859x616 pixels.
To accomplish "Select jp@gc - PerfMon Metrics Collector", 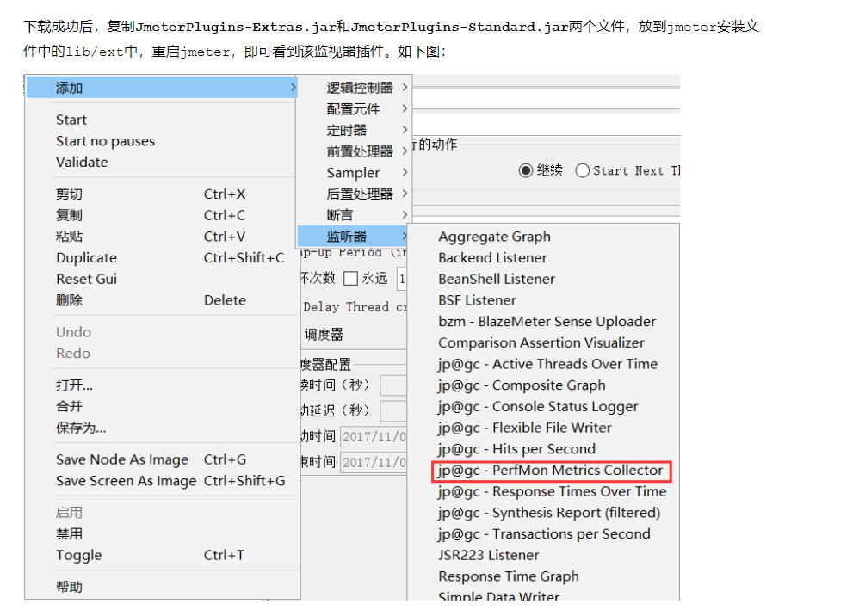I will (x=551, y=471).
